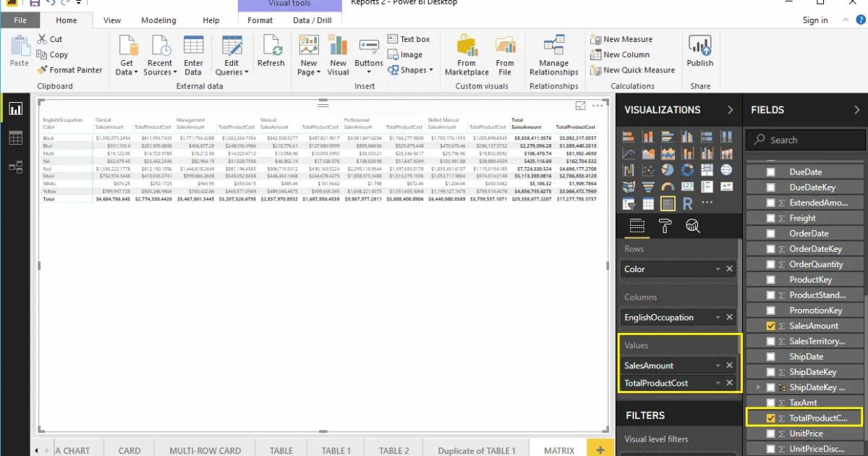Click the Sign in link

point(814,20)
